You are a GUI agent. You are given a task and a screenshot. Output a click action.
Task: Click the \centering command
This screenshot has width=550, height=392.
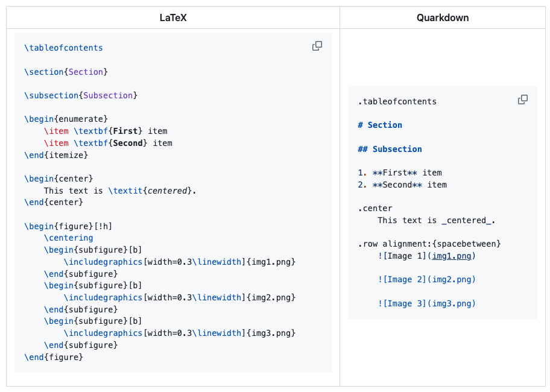click(x=68, y=238)
